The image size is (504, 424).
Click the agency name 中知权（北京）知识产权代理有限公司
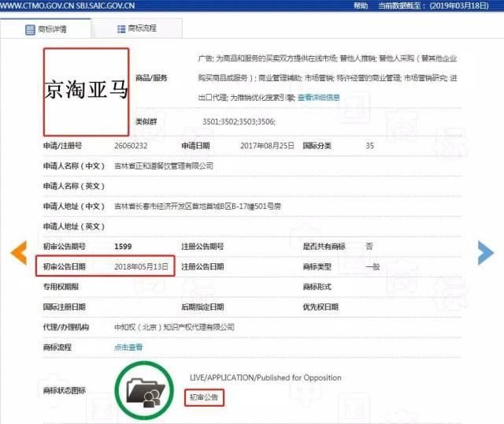(x=174, y=327)
